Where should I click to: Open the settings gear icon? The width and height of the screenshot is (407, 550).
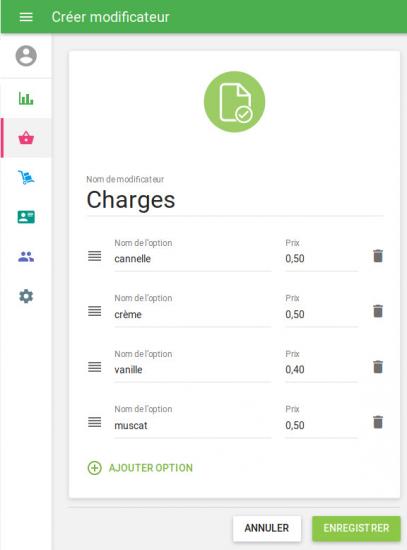(26, 296)
